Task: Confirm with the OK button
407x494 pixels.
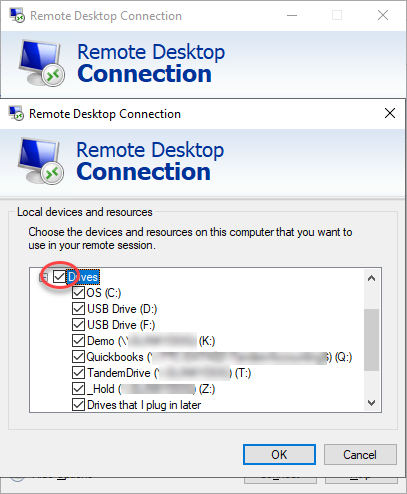Action: (279, 454)
